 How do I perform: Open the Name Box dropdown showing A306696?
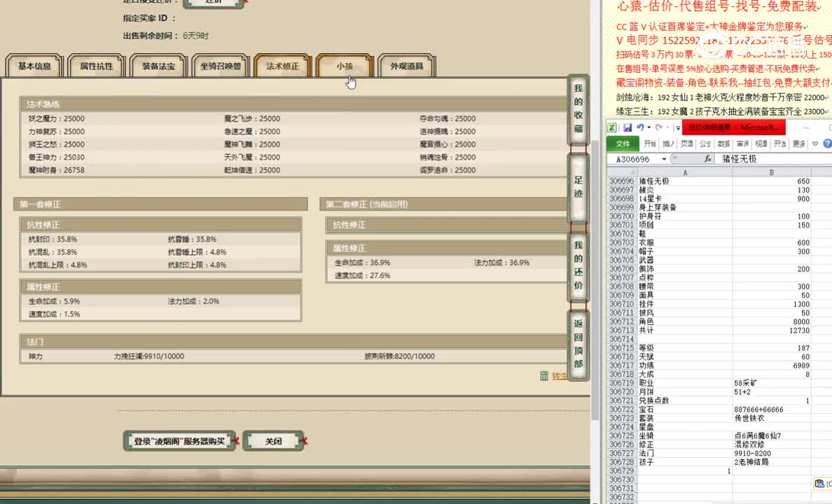click(x=664, y=159)
